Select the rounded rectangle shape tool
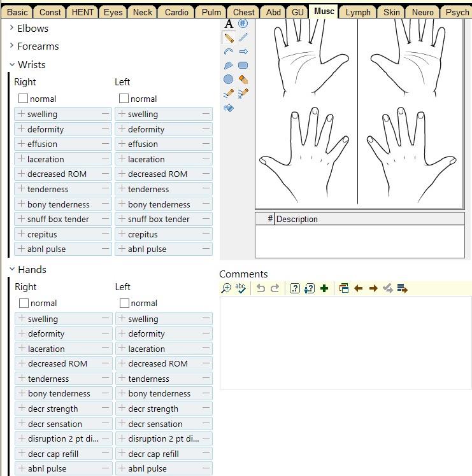Viewport: 472px width, 476px height. point(243,66)
